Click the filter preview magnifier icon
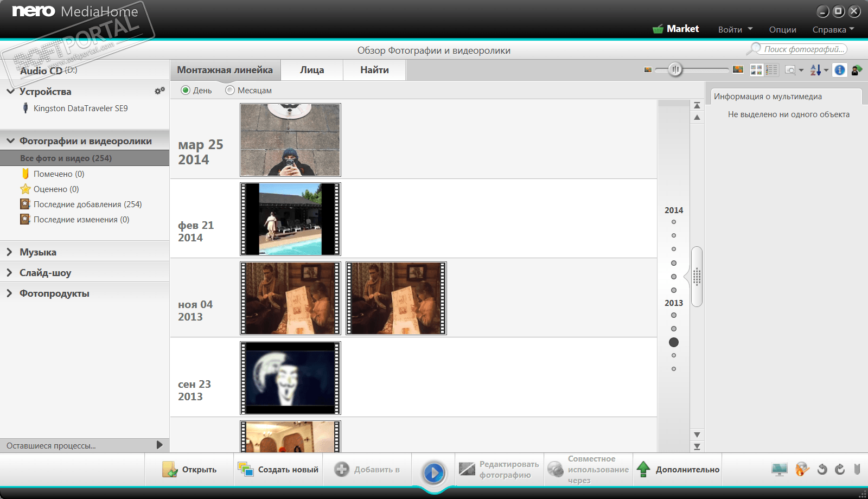The image size is (868, 499). click(x=790, y=70)
